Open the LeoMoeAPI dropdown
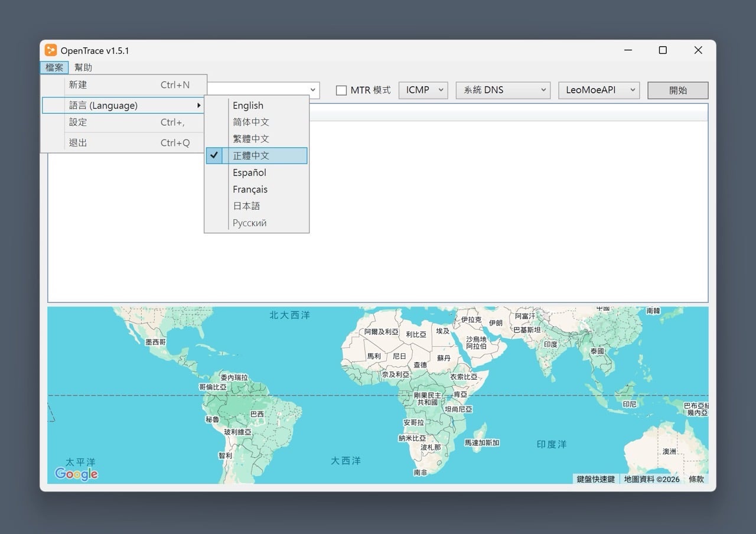The width and height of the screenshot is (756, 534). 598,90
